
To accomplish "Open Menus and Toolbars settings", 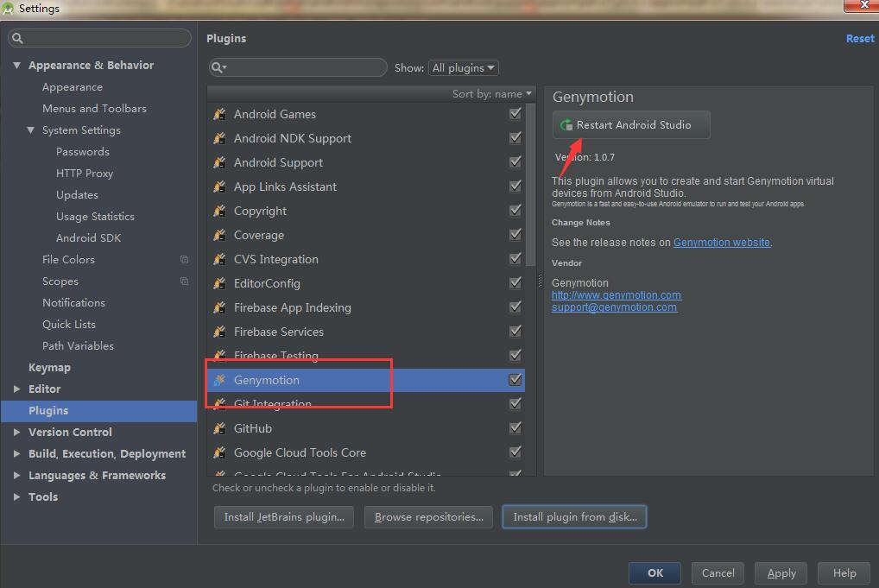I will pos(94,109).
